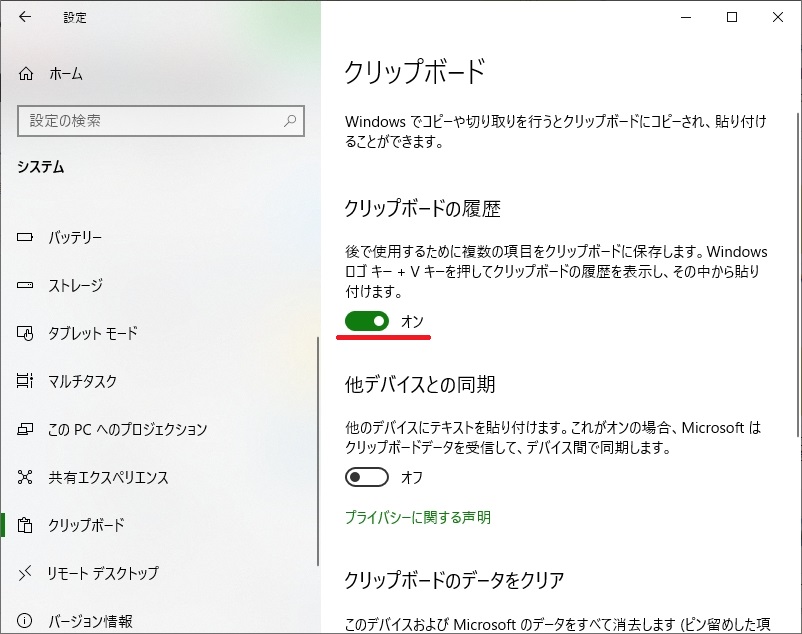Click the tablet mode icon
This screenshot has height=634, width=802.
point(25,333)
